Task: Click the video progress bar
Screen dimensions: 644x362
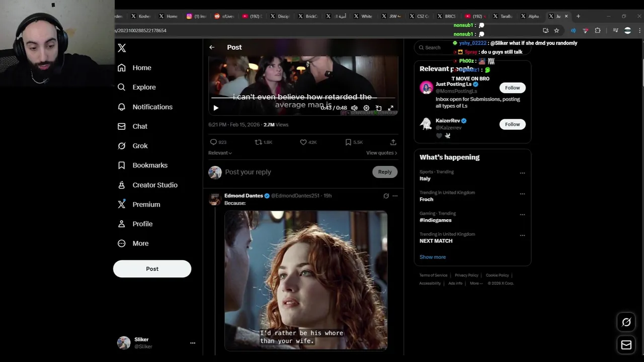Action: pyautogui.click(x=303, y=98)
